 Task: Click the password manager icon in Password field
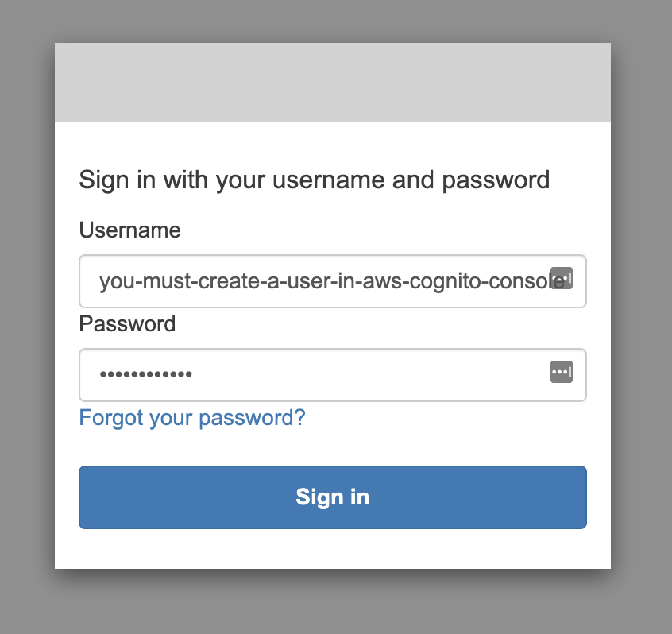point(562,372)
